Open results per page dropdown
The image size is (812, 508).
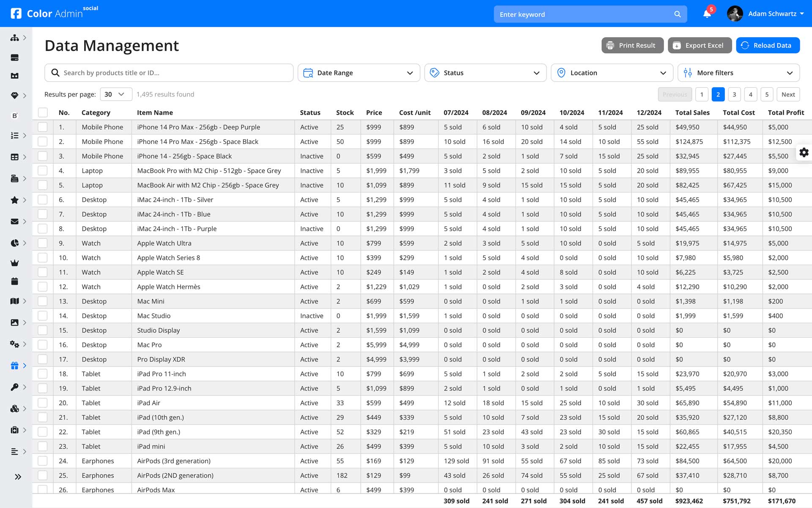(x=115, y=94)
